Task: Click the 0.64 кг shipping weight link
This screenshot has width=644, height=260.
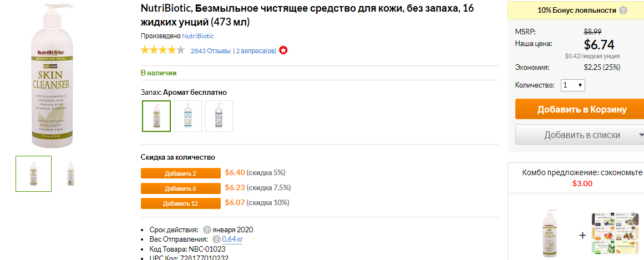Action: coord(232,239)
